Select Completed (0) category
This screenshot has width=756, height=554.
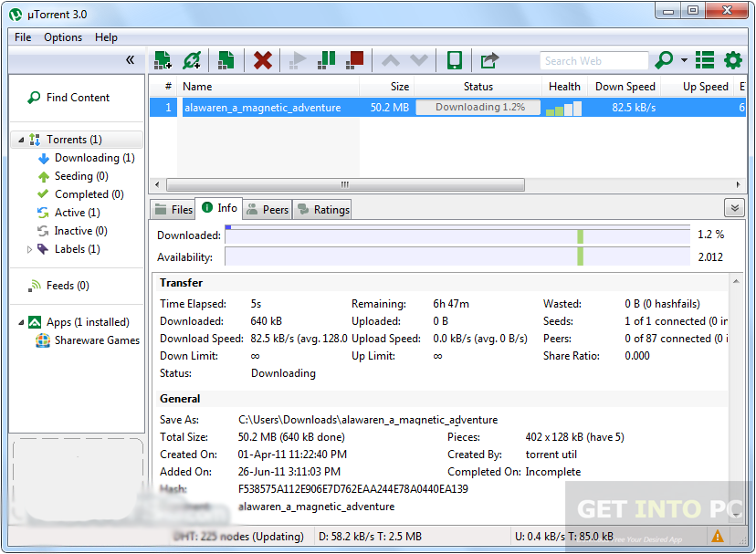point(80,194)
